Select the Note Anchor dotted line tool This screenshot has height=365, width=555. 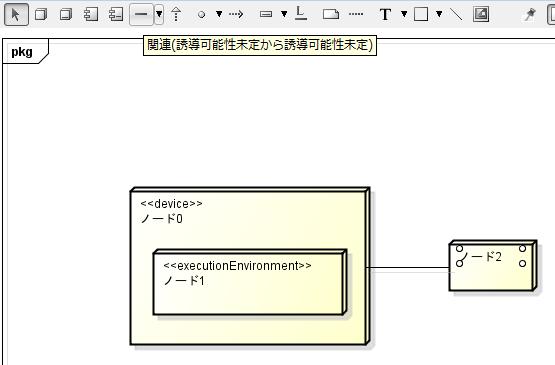coord(356,15)
